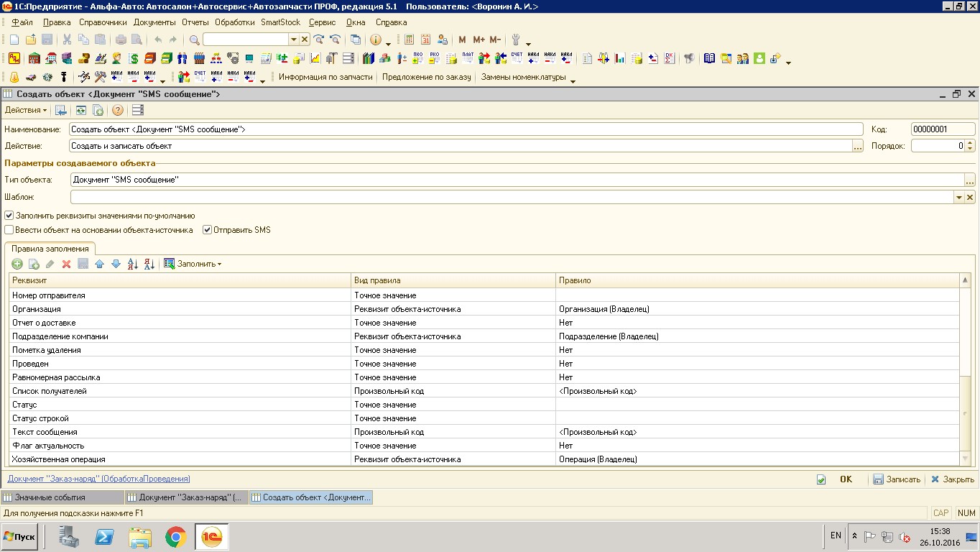The image size is (980, 552).
Task: Click the red X delete rule icon
Action: (66, 264)
